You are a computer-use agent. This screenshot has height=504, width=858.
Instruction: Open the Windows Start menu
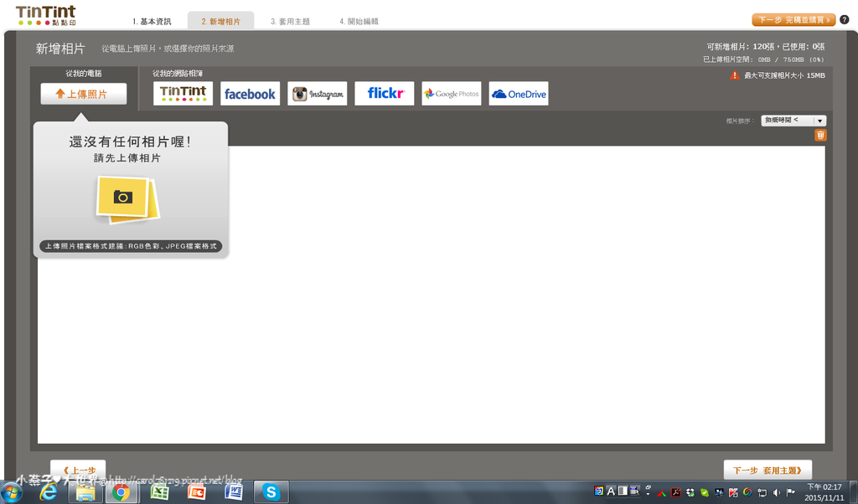pyautogui.click(x=11, y=492)
